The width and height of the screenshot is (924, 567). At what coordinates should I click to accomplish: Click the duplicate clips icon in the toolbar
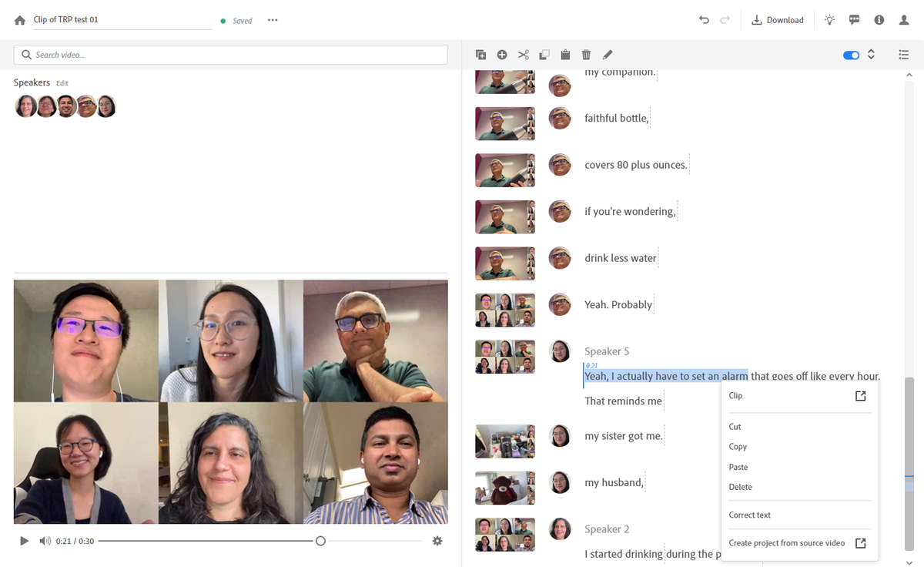click(480, 55)
